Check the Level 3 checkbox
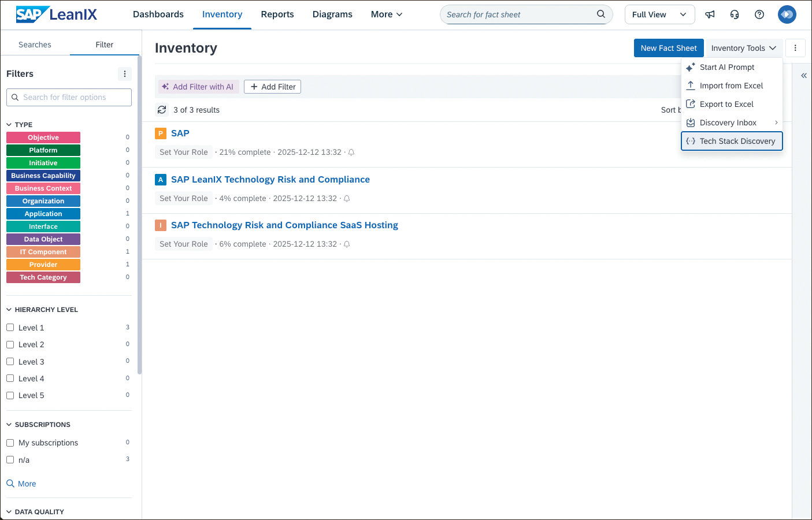Viewport: 812px width, 520px height. click(x=10, y=362)
